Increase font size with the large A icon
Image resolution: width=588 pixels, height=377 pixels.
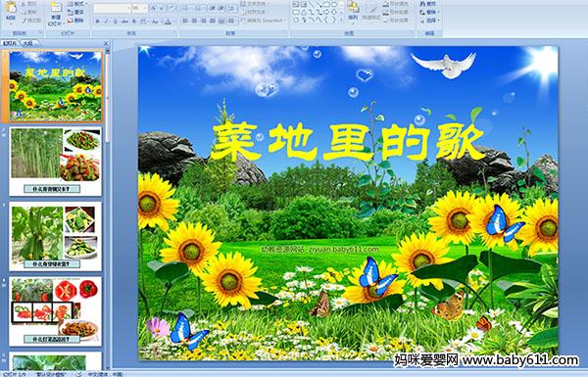pyautogui.click(x=154, y=8)
